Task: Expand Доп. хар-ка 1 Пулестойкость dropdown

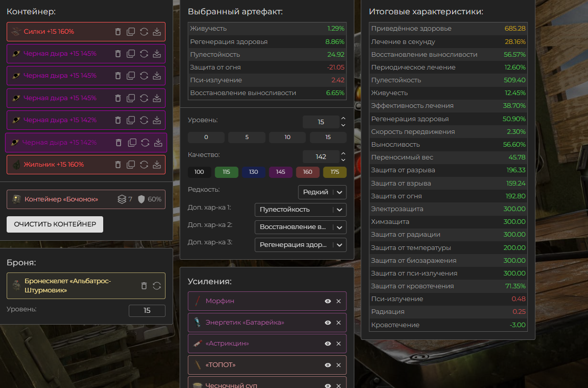Action: 300,210
